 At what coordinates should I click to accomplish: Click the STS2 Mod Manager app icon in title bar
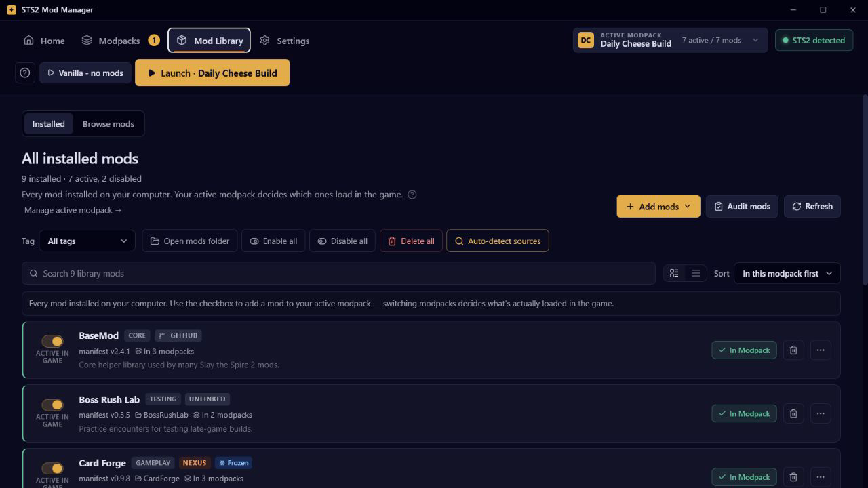(x=11, y=10)
